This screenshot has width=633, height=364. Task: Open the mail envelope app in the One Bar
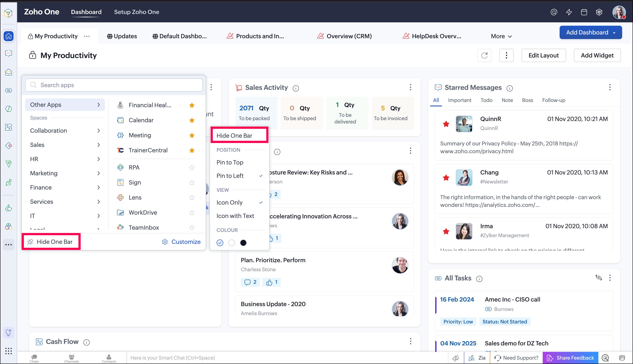tap(9, 72)
